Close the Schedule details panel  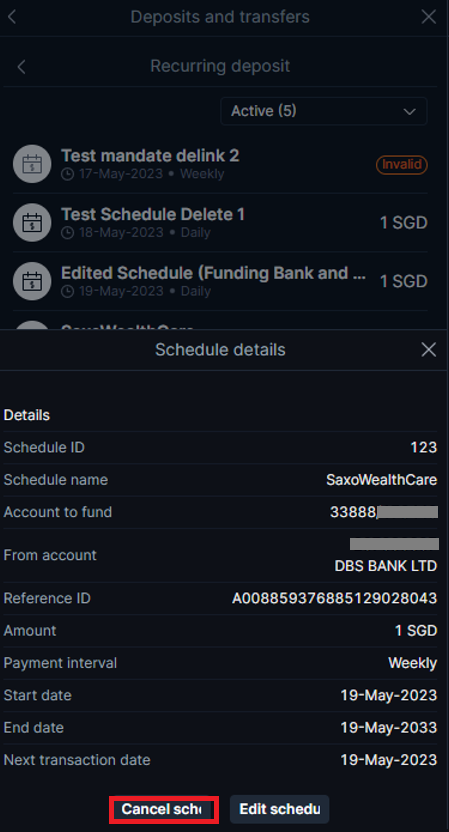click(x=428, y=350)
